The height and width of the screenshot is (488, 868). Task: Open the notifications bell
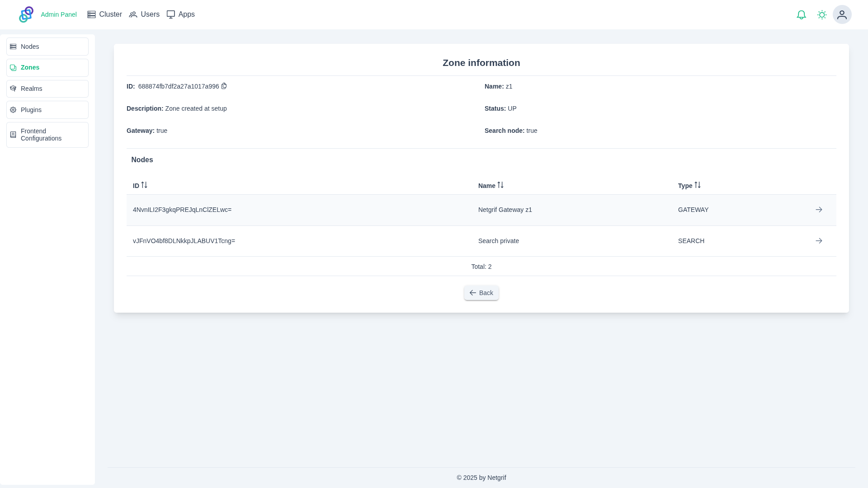(801, 15)
